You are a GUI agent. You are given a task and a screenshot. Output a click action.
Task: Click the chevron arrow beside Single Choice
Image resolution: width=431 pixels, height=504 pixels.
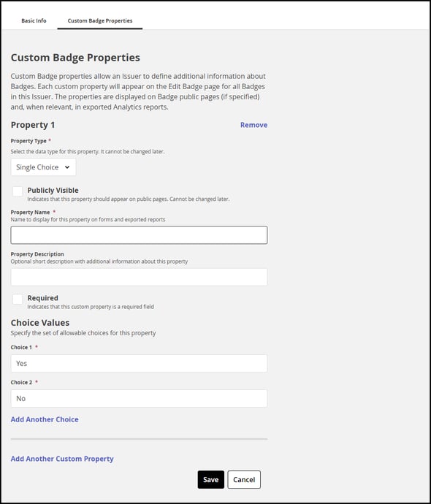67,167
